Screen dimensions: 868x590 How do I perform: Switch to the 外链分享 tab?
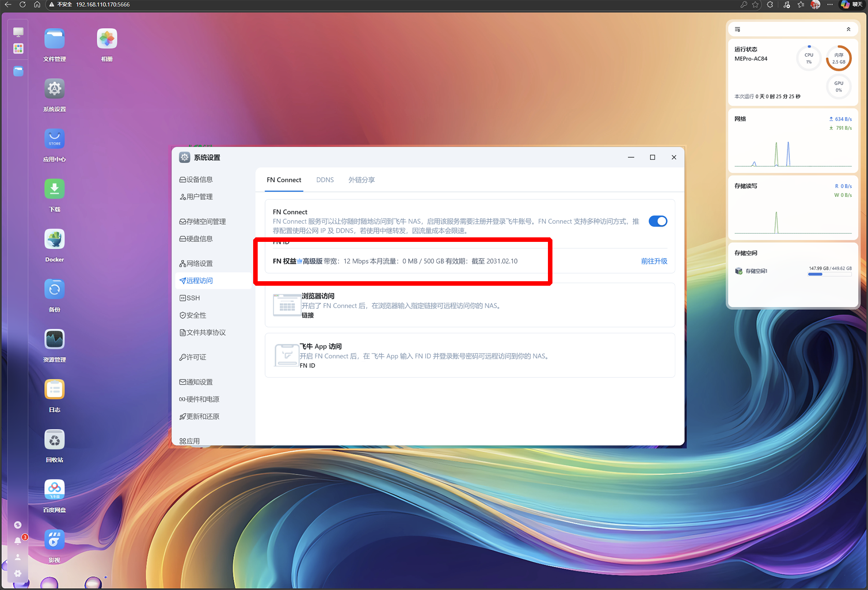(x=361, y=180)
